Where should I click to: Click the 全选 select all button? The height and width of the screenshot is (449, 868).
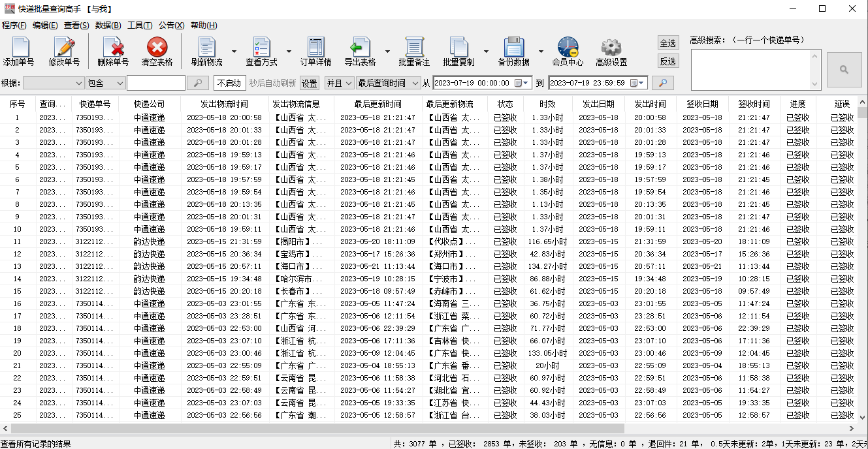tap(667, 43)
